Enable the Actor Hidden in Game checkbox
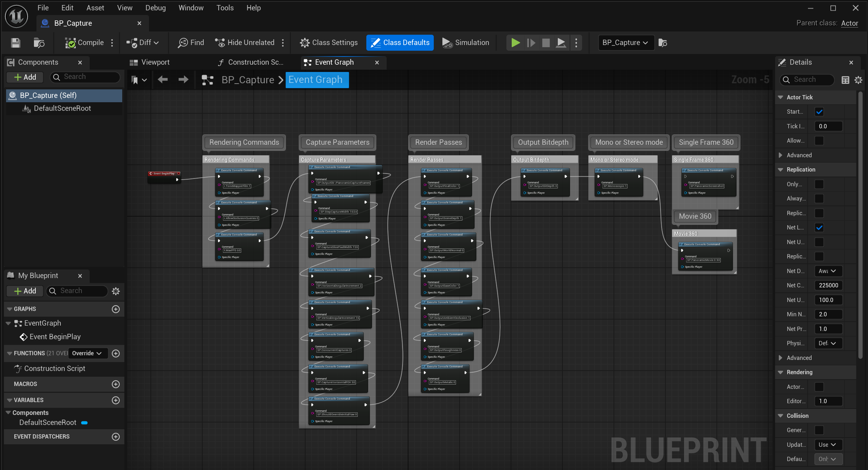 (x=819, y=387)
